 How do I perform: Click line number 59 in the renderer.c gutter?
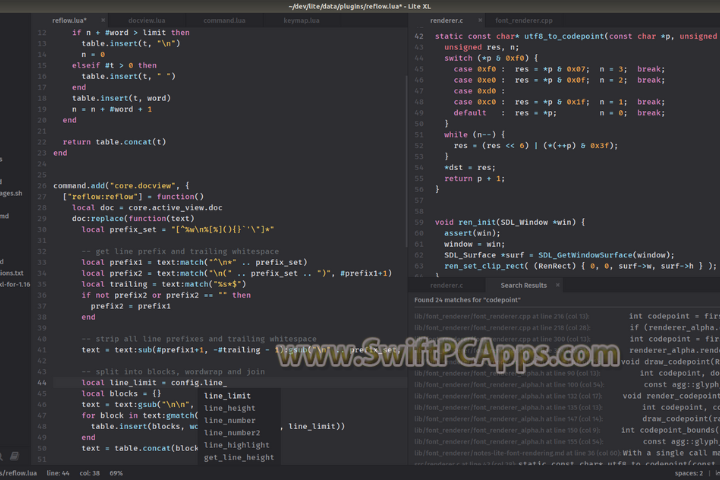coord(419,222)
